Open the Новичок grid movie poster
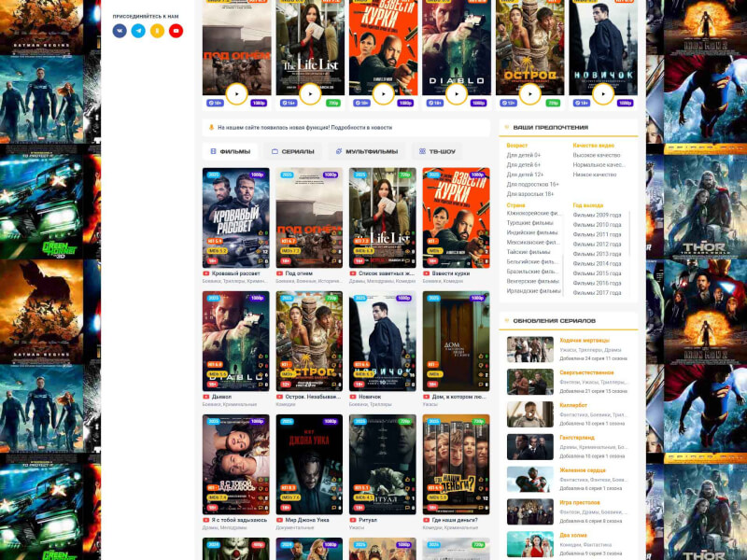This screenshot has height=560, width=747. click(383, 341)
